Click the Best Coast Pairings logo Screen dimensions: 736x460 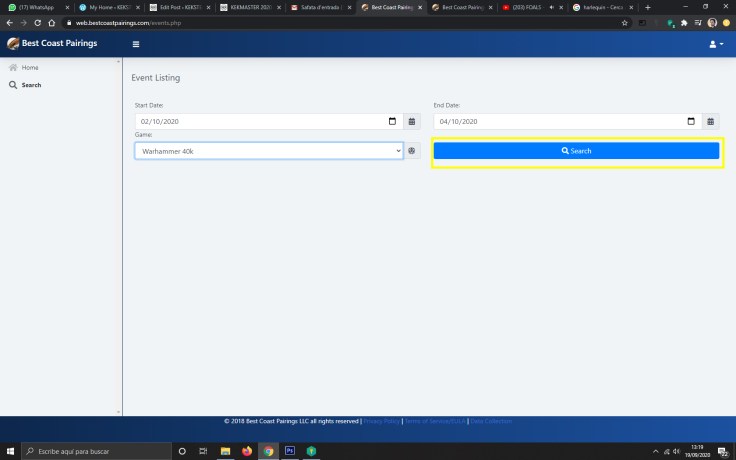pos(52,43)
